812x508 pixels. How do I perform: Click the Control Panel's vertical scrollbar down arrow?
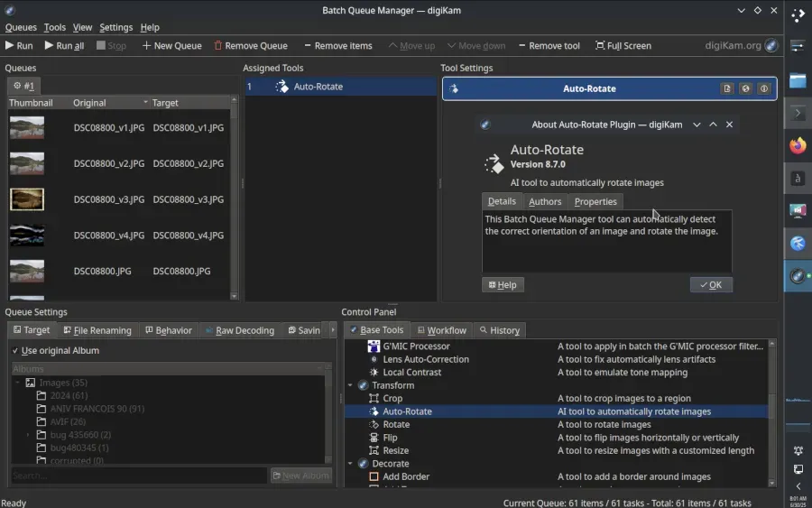tap(772, 483)
